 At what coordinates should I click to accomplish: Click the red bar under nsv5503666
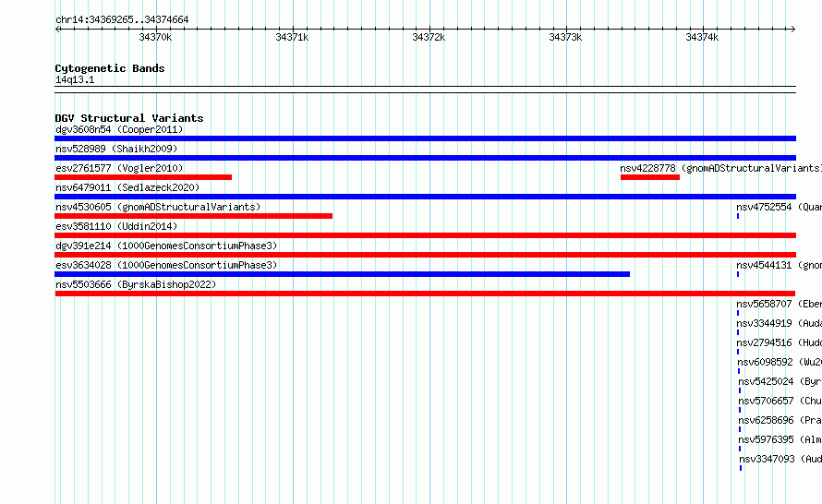[x=425, y=294]
